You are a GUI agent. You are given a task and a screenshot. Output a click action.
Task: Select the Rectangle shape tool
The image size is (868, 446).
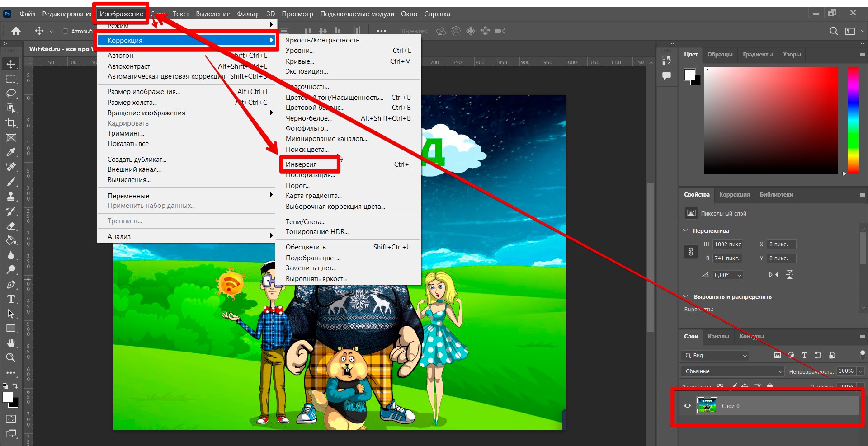click(x=11, y=329)
